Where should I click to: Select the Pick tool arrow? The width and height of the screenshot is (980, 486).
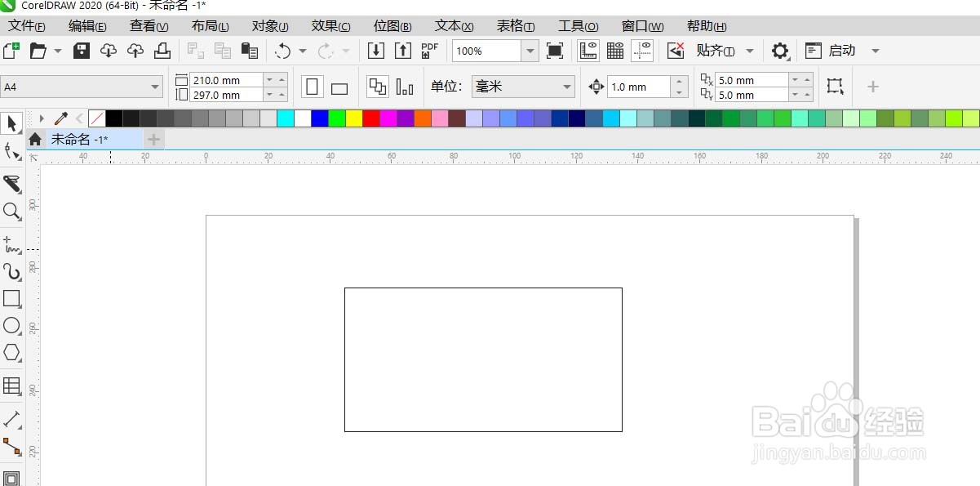(11, 123)
